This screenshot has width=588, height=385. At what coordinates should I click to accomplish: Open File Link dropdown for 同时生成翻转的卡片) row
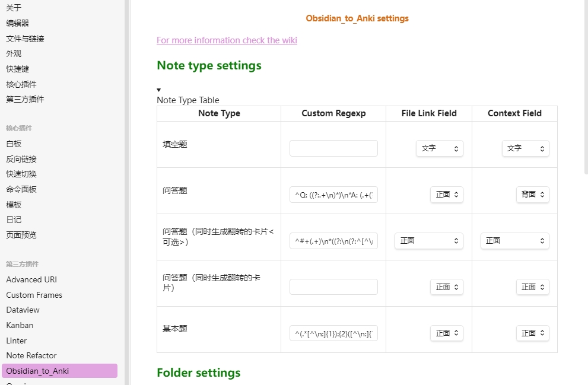447,287
